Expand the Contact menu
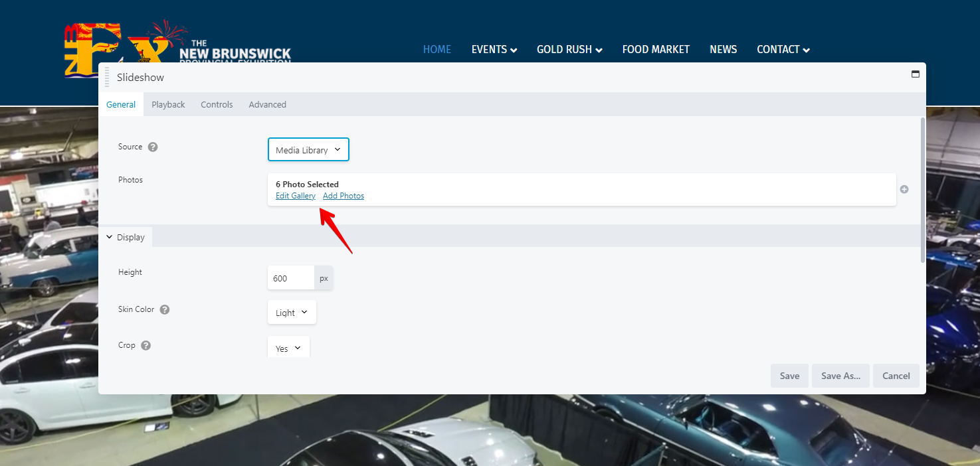Viewport: 980px width, 466px height. point(783,49)
